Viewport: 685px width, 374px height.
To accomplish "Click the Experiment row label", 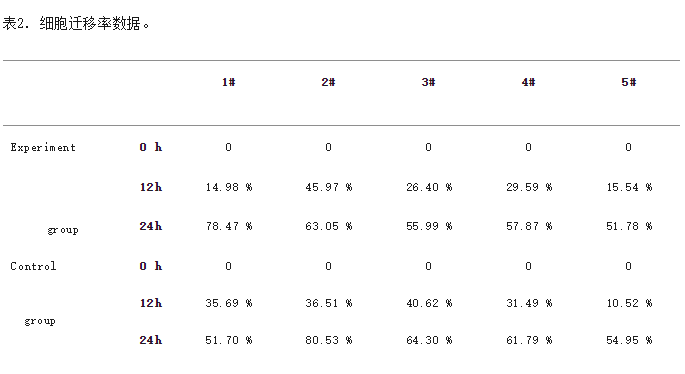I will 43,148.
